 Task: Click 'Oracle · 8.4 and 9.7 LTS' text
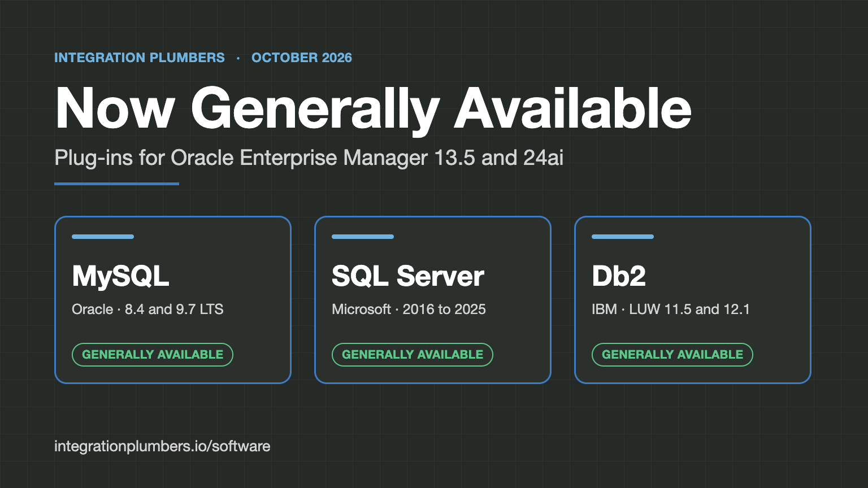147,310
